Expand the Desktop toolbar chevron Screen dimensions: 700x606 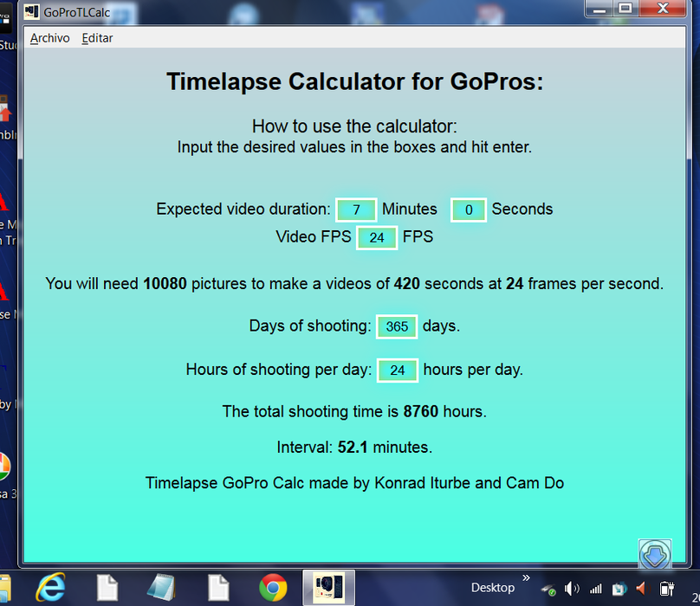click(x=525, y=577)
